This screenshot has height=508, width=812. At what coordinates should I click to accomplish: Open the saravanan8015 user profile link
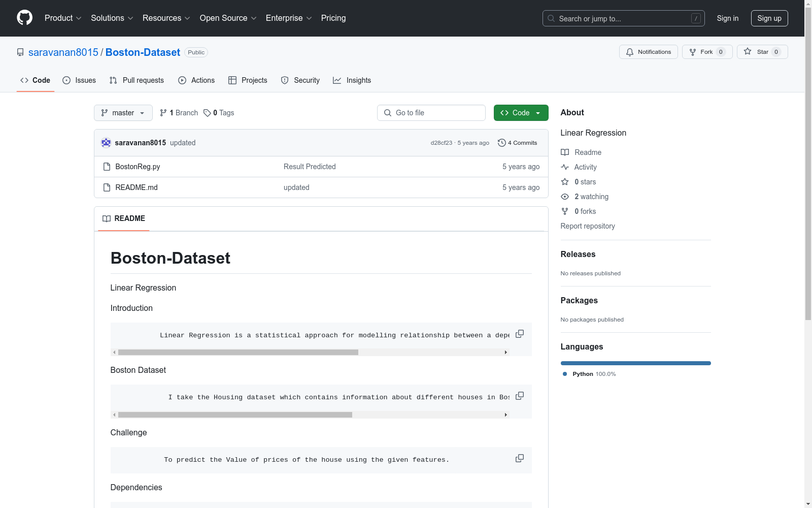(x=63, y=52)
